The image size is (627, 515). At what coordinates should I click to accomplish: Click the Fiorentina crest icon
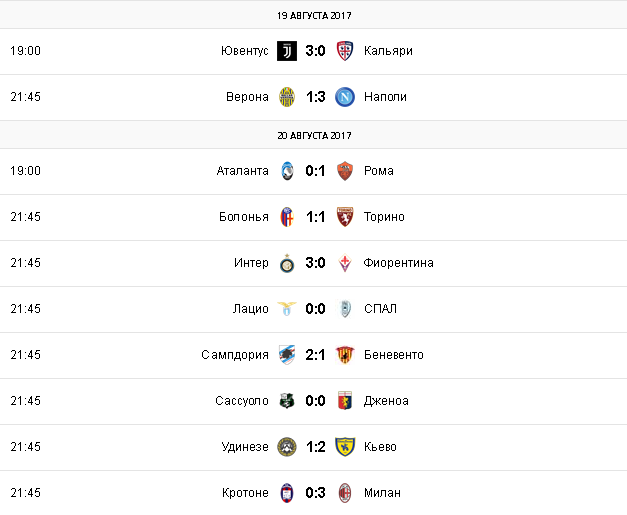tap(345, 263)
